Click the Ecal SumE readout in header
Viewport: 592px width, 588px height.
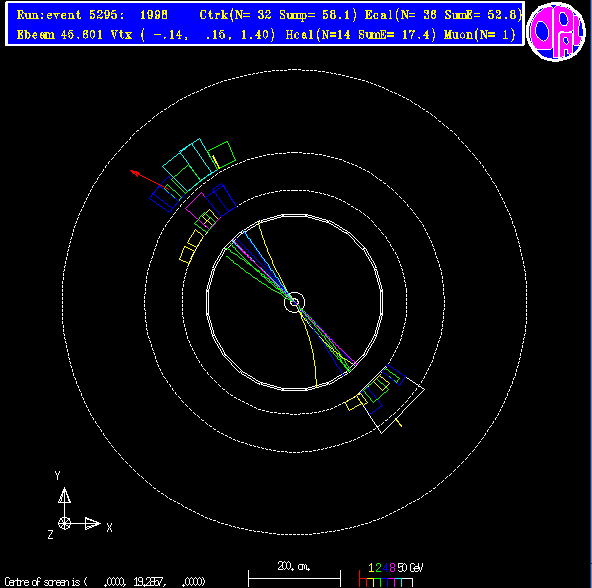point(483,15)
